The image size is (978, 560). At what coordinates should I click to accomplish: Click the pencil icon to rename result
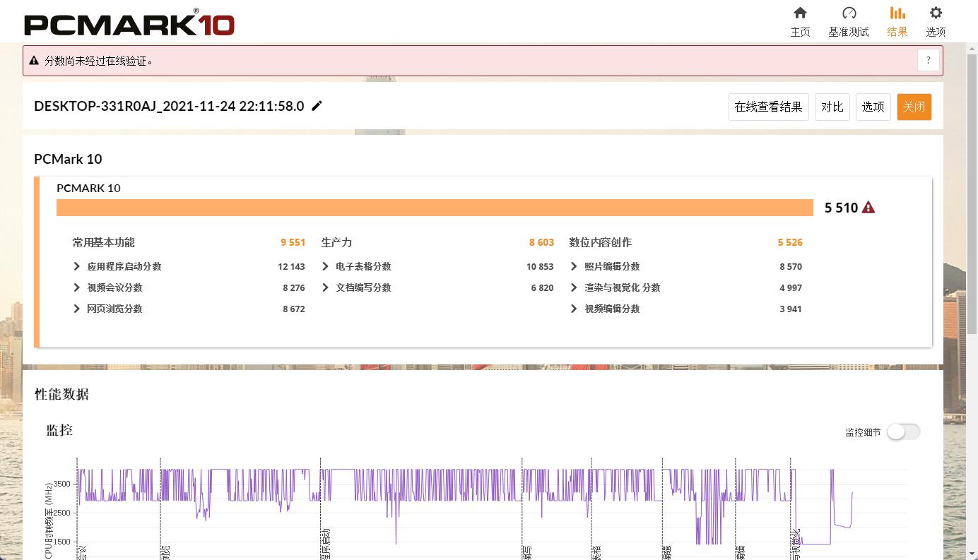click(x=317, y=106)
